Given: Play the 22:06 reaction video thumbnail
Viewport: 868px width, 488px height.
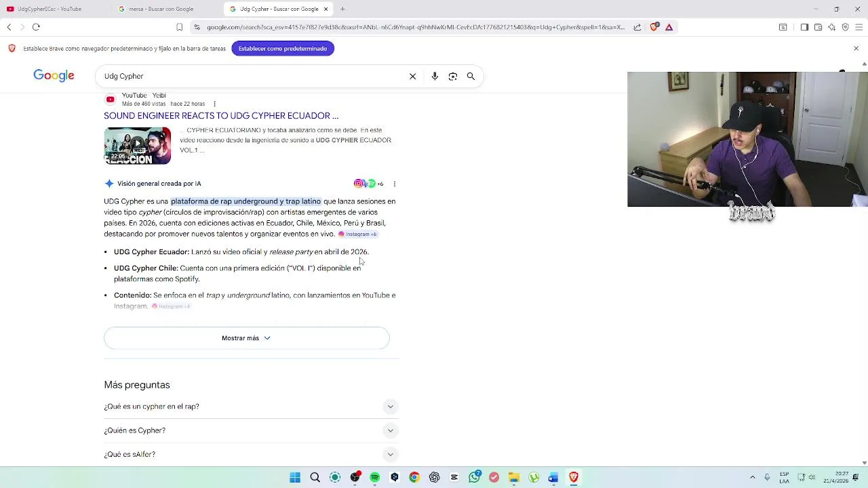Looking at the screenshot, I should coord(138,146).
